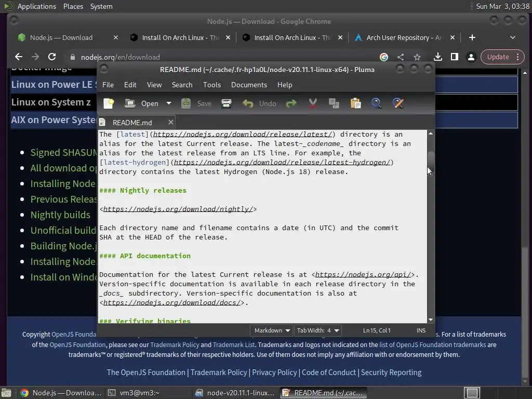Click the Nightly releases heading
Screen dimensions: 532x399
click(143, 190)
